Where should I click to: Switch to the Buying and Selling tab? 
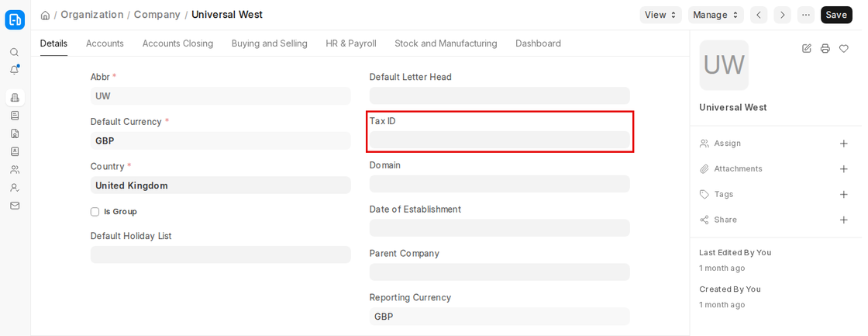(x=270, y=43)
